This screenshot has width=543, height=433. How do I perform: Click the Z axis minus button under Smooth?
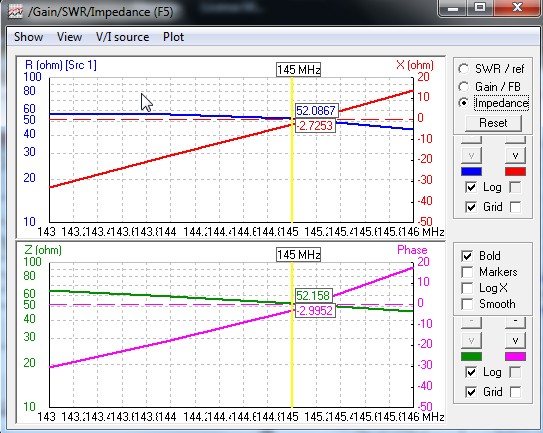(x=471, y=322)
